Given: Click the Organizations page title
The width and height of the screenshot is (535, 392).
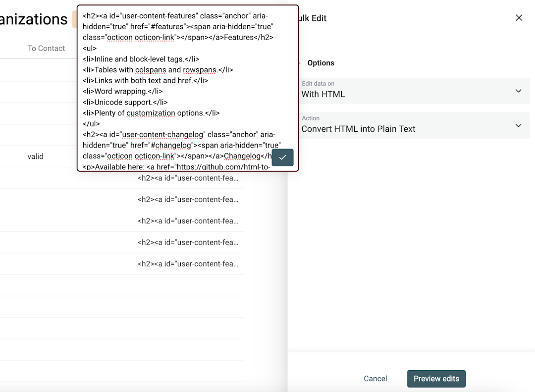Looking at the screenshot, I should 33,19.
